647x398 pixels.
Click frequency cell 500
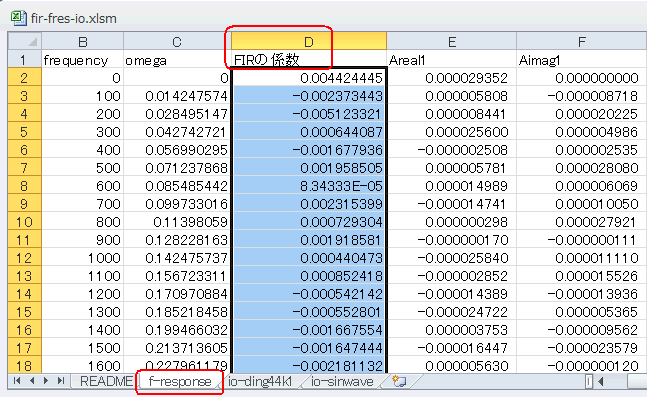pyautogui.click(x=83, y=168)
